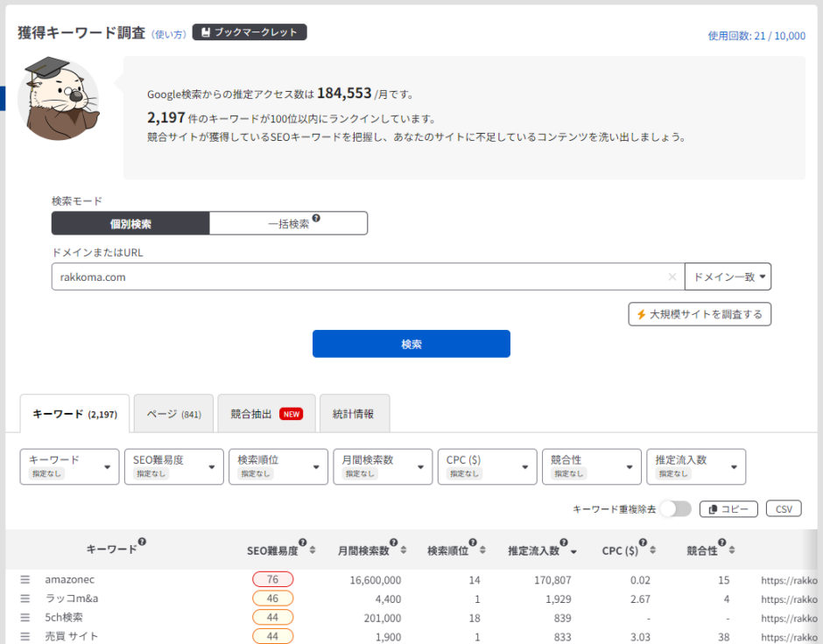823x644 pixels.
Task: Sort by 月間検索数 column arrows
Action: coord(404,550)
